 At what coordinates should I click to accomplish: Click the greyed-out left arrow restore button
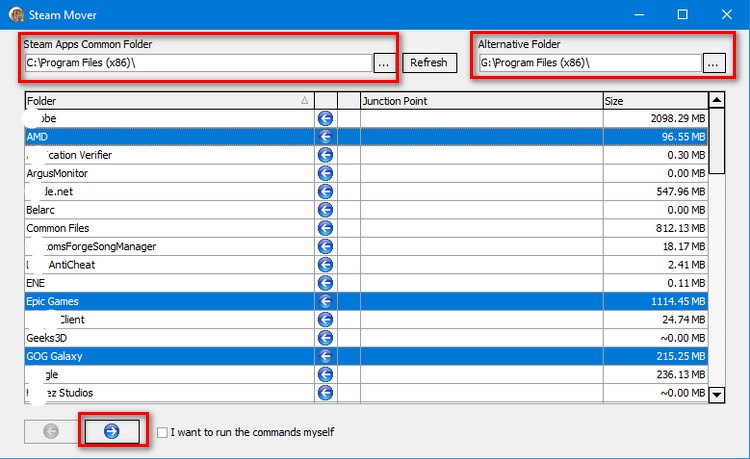51,431
